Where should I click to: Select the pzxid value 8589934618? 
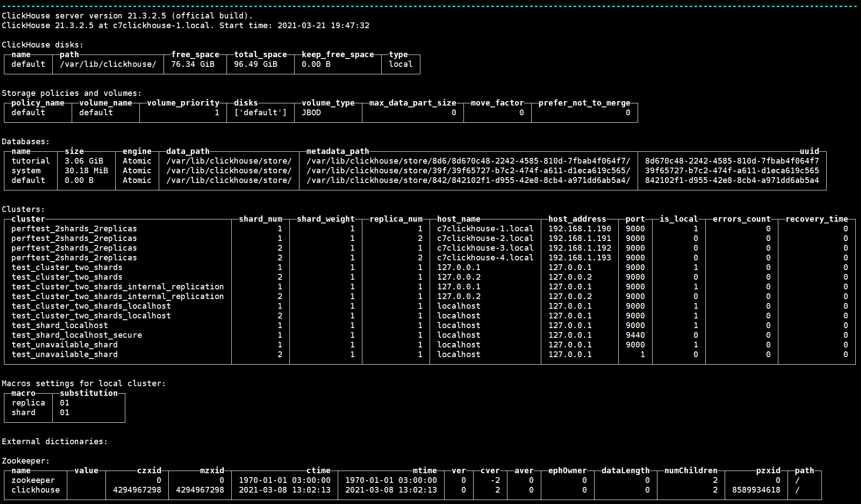click(756, 490)
